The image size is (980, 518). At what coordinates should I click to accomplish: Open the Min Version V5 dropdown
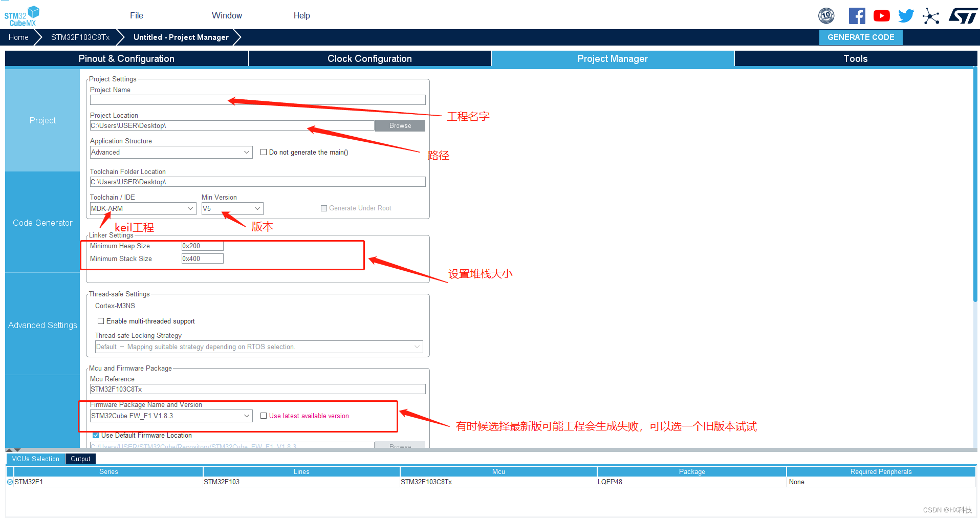232,208
